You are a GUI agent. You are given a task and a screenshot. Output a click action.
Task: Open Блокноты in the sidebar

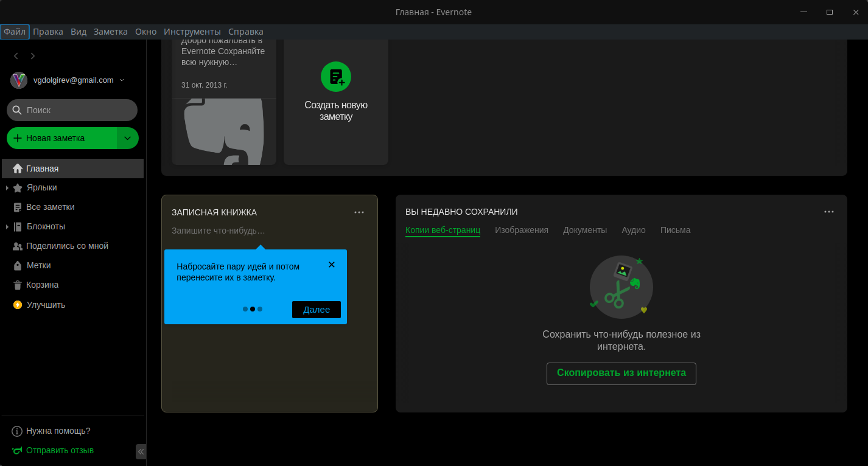tap(46, 227)
